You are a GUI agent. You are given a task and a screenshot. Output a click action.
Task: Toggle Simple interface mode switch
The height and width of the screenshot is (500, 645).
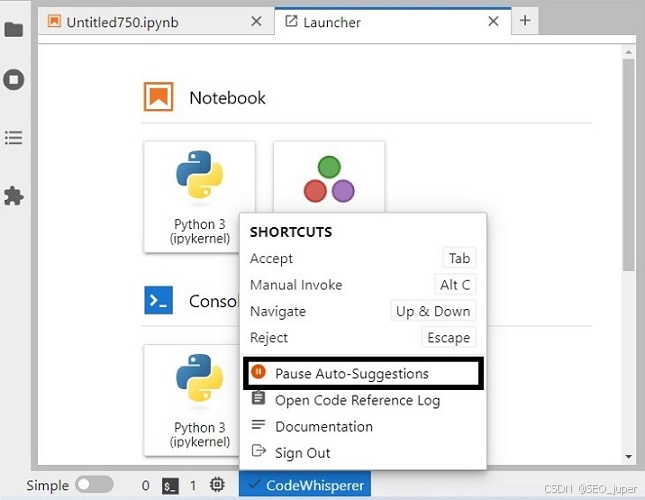point(94,484)
